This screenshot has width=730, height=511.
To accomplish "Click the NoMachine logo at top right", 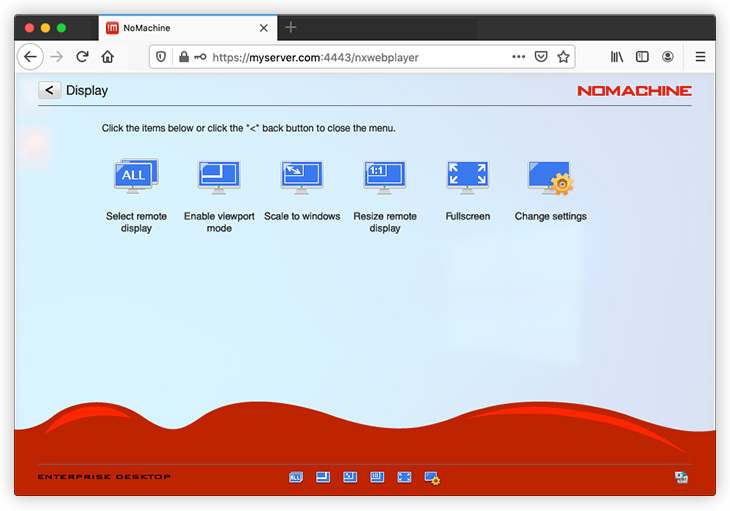I will tap(634, 91).
